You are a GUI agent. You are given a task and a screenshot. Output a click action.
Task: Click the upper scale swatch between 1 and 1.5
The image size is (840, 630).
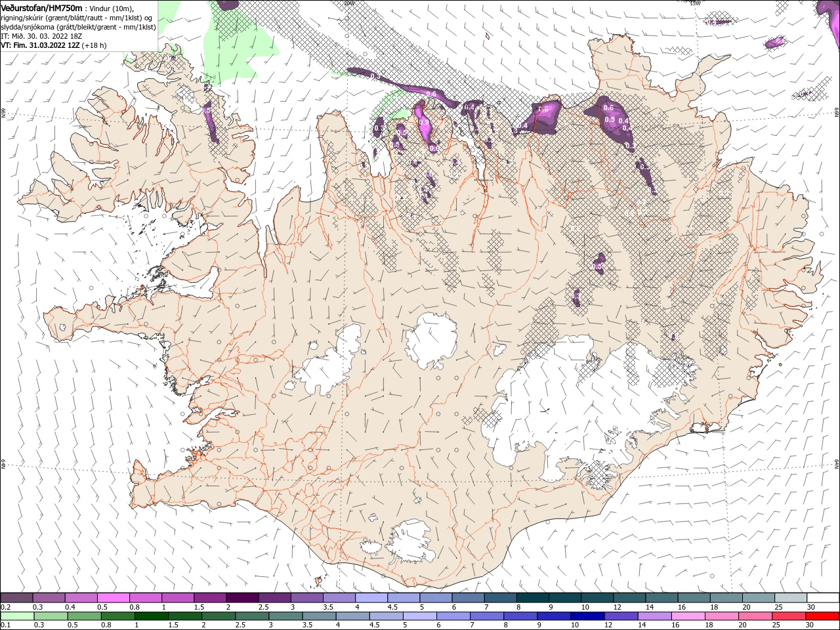point(178,597)
